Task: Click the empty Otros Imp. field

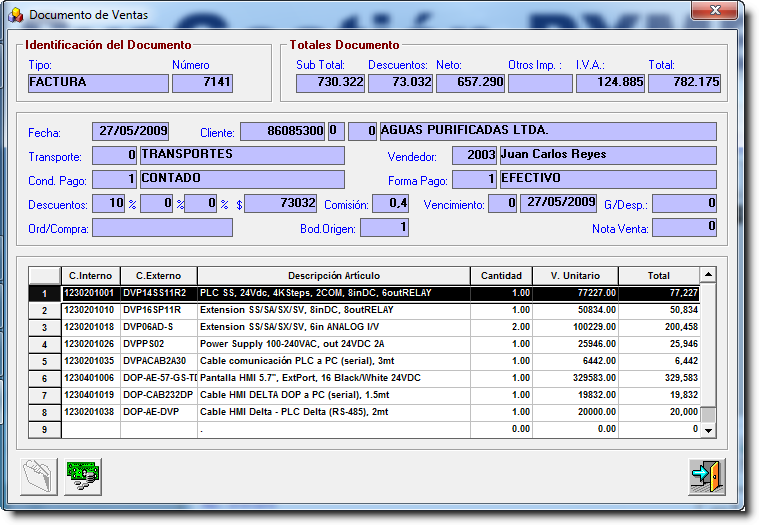Action: [540, 83]
